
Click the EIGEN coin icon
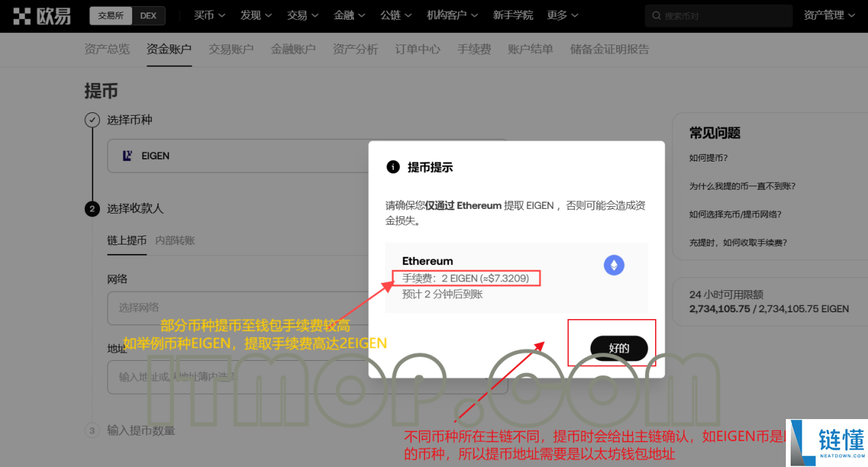click(127, 155)
